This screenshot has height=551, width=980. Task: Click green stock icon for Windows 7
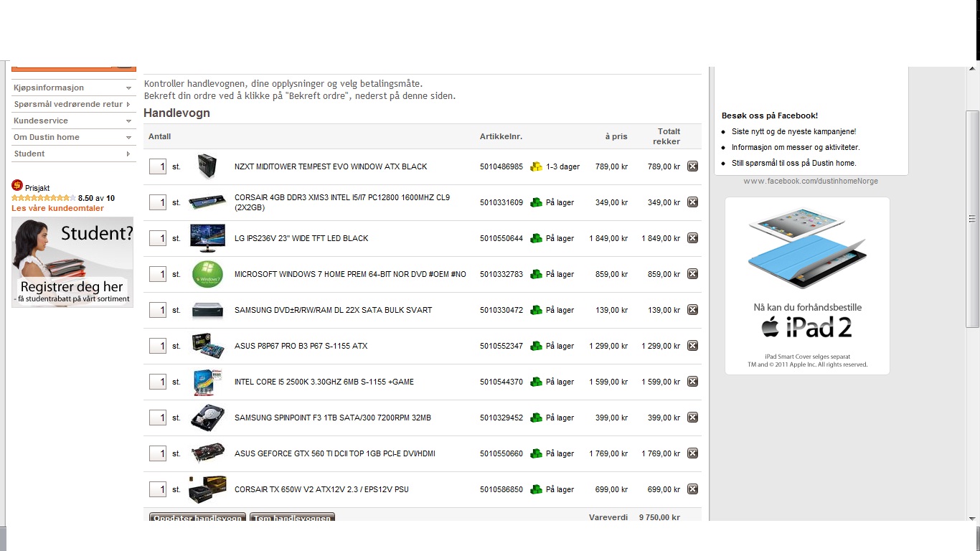pos(536,274)
